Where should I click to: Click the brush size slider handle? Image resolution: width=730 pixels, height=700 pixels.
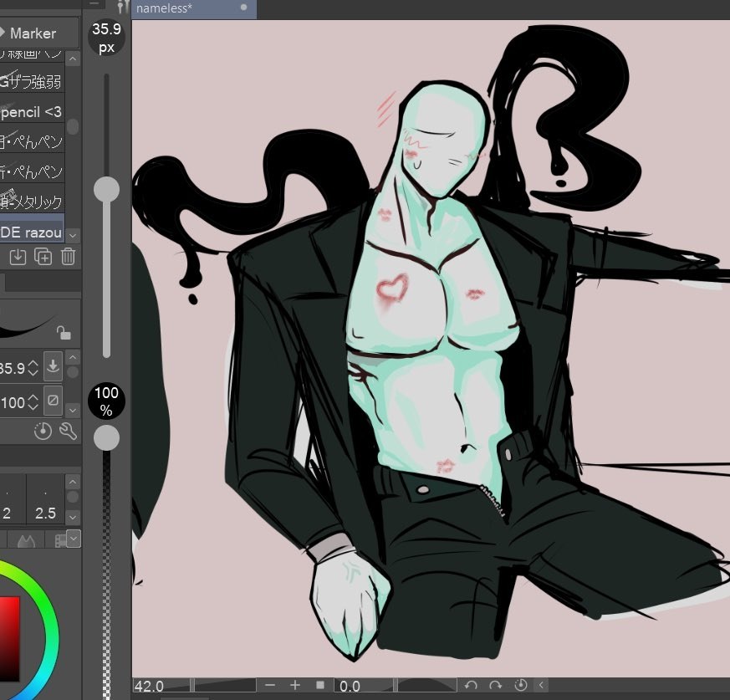[x=106, y=190]
